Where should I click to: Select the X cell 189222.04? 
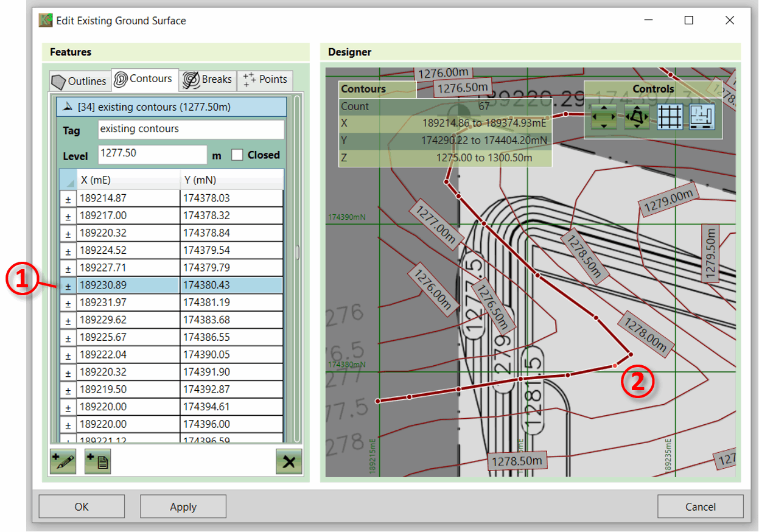coord(128,355)
